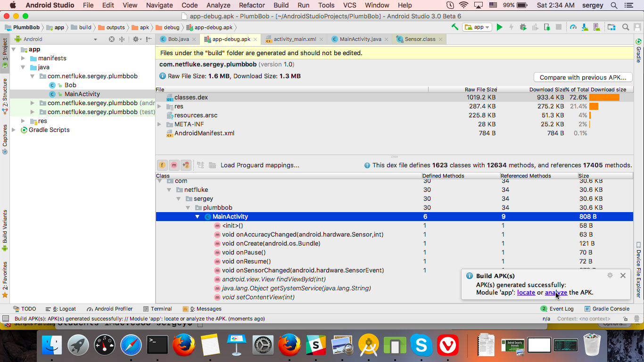Expand META-INF folder in APK file list
644x362 pixels.
(159, 124)
